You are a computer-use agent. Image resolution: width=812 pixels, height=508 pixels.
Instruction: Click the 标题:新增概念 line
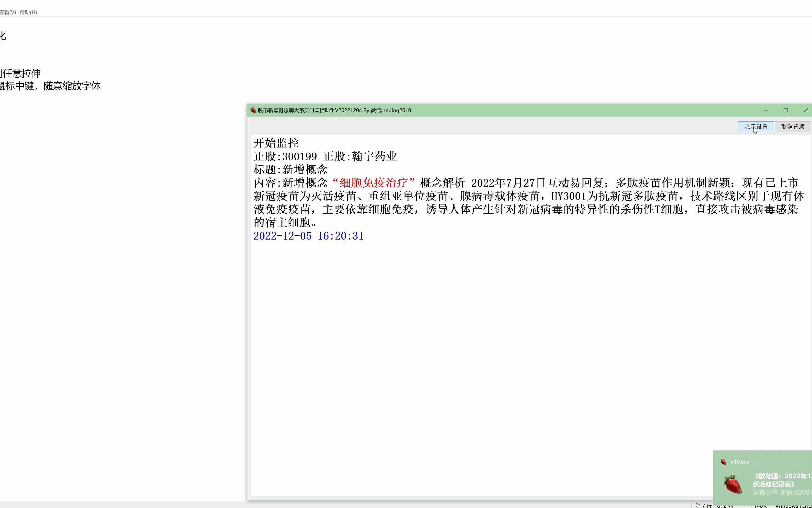(290, 170)
